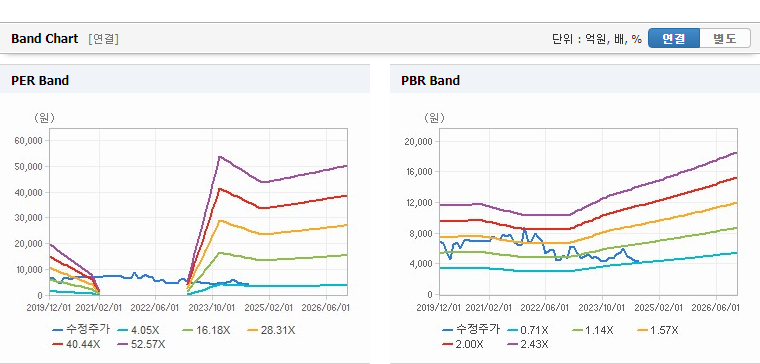Click the 4.05X legend entry
760x364 pixels.
[138, 330]
